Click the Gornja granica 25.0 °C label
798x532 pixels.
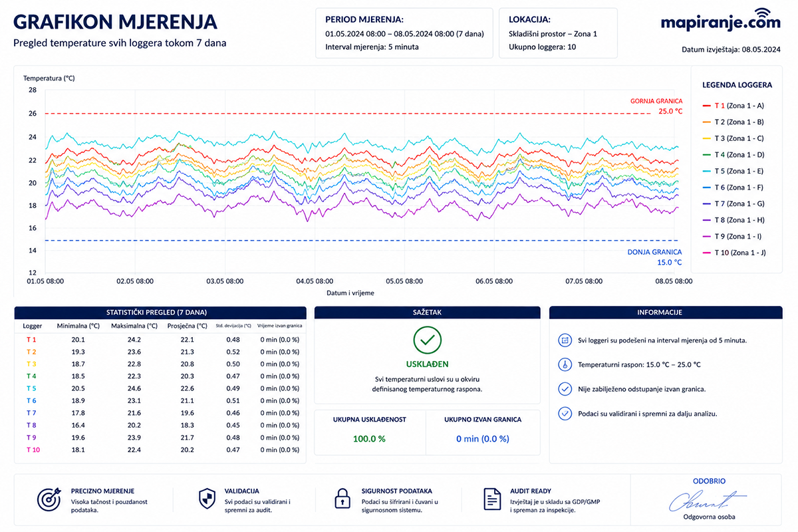pos(656,106)
